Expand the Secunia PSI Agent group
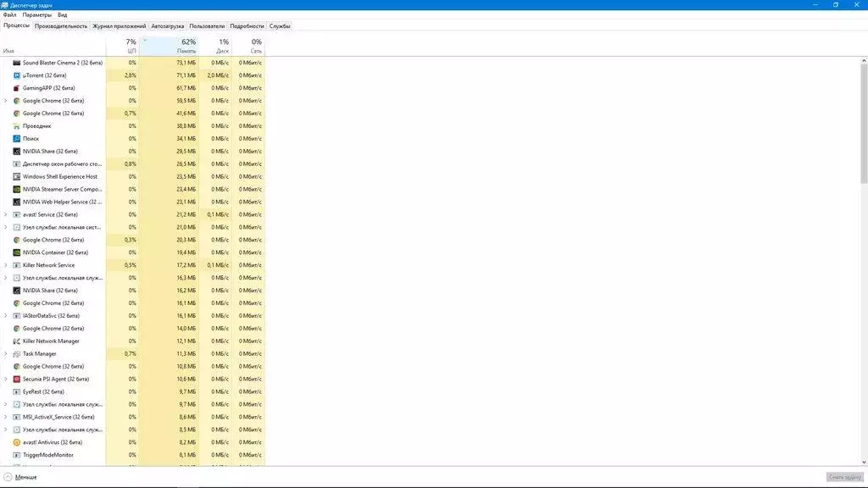The width and height of the screenshot is (868, 488). [6, 379]
